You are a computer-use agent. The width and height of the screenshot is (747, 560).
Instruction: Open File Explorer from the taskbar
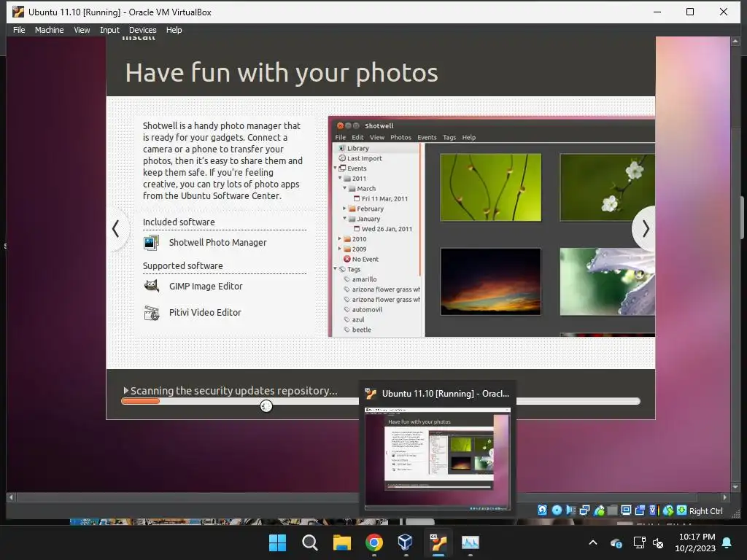pos(341,542)
